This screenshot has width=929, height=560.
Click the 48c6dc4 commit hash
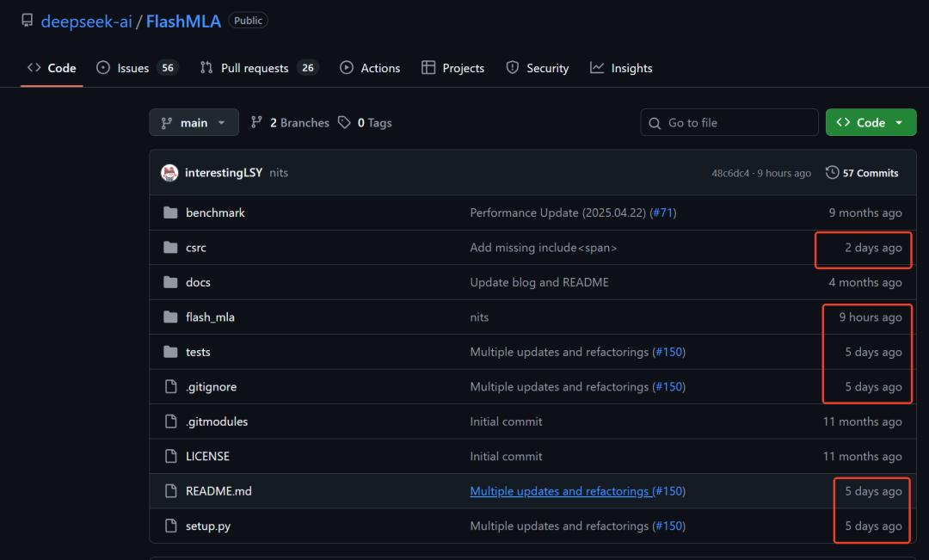pos(730,174)
